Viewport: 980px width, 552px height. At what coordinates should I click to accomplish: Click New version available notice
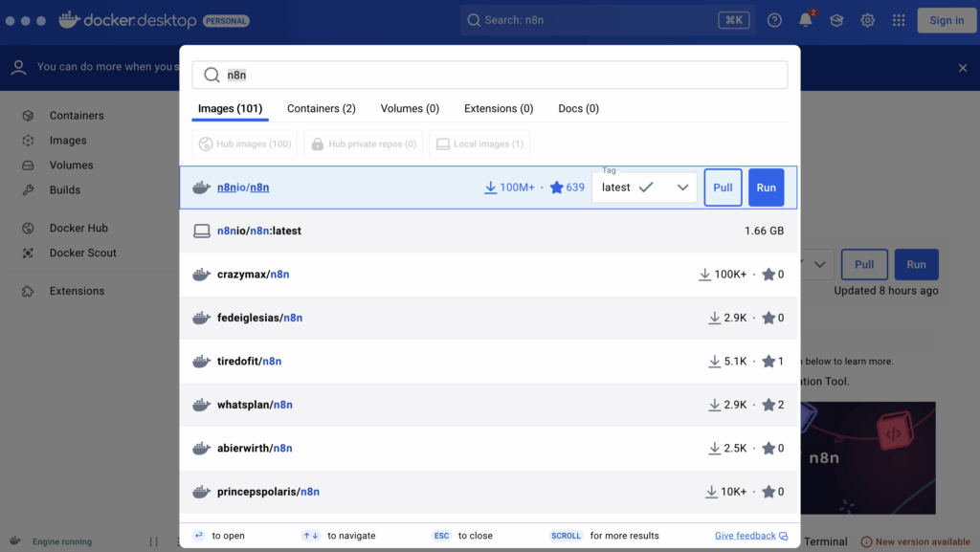coord(916,541)
